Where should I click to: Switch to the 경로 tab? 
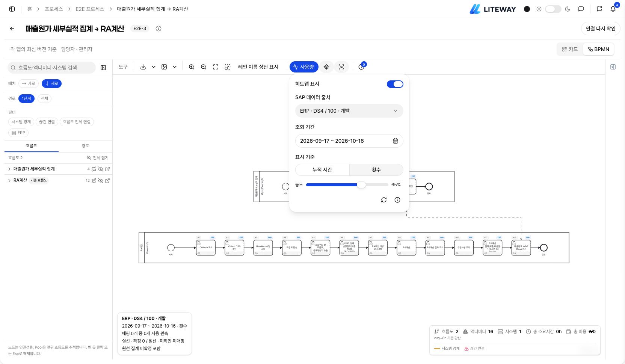click(85, 146)
